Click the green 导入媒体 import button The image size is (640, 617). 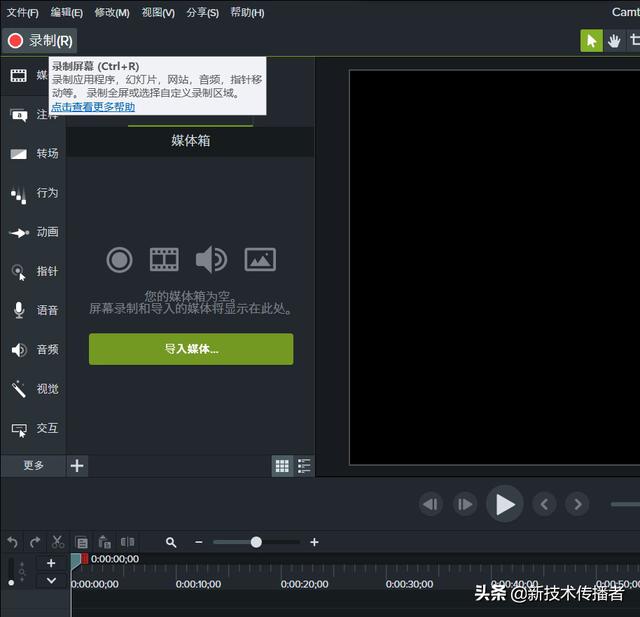191,349
